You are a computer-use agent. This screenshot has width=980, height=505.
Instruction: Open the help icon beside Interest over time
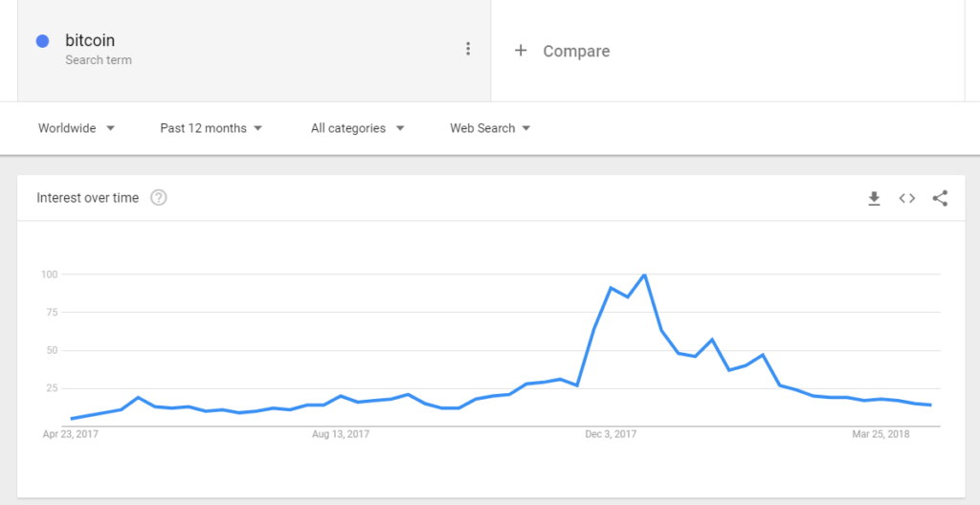pos(159,198)
